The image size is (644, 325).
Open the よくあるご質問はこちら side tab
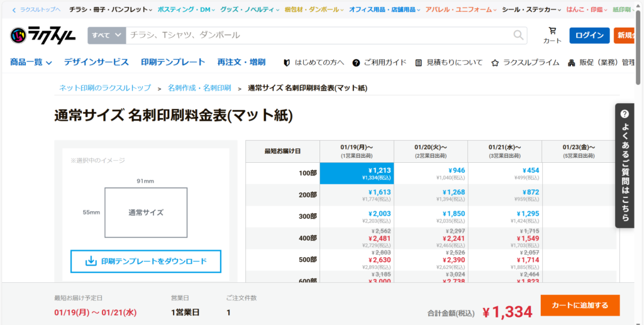pyautogui.click(x=625, y=165)
